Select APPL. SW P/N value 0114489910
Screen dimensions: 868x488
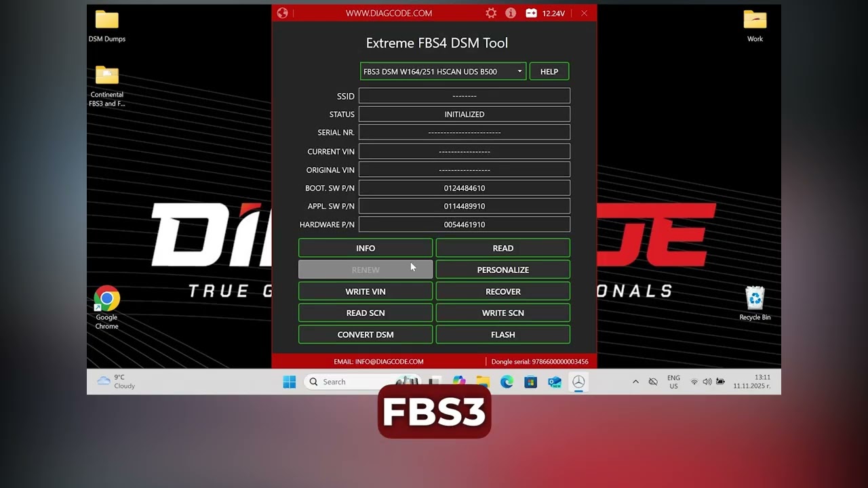[465, 206]
